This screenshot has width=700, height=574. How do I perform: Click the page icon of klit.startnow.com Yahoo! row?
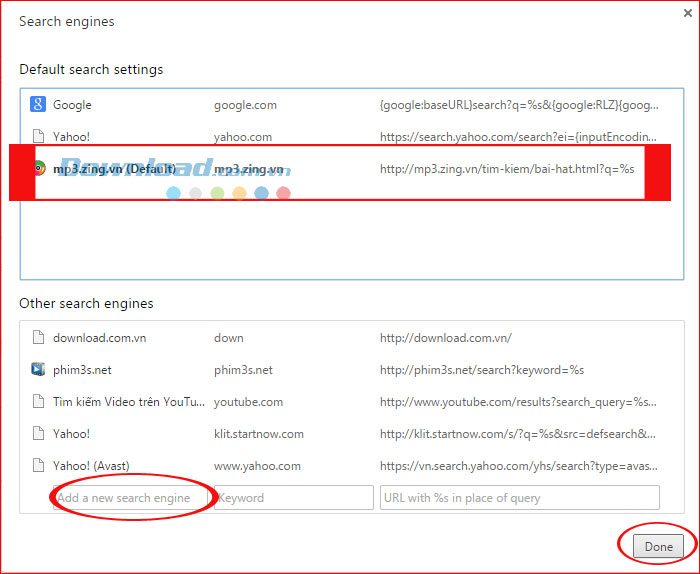point(38,433)
